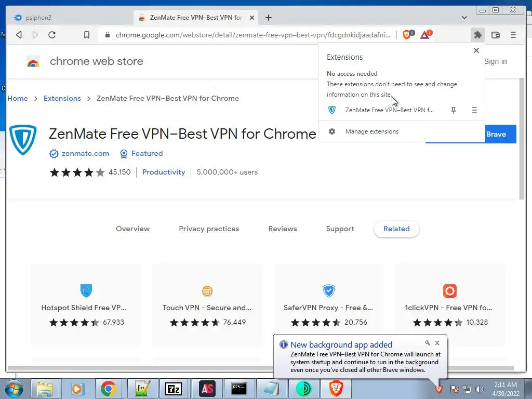
Task: Click Brave browser taskbar icon
Action: click(x=336, y=389)
